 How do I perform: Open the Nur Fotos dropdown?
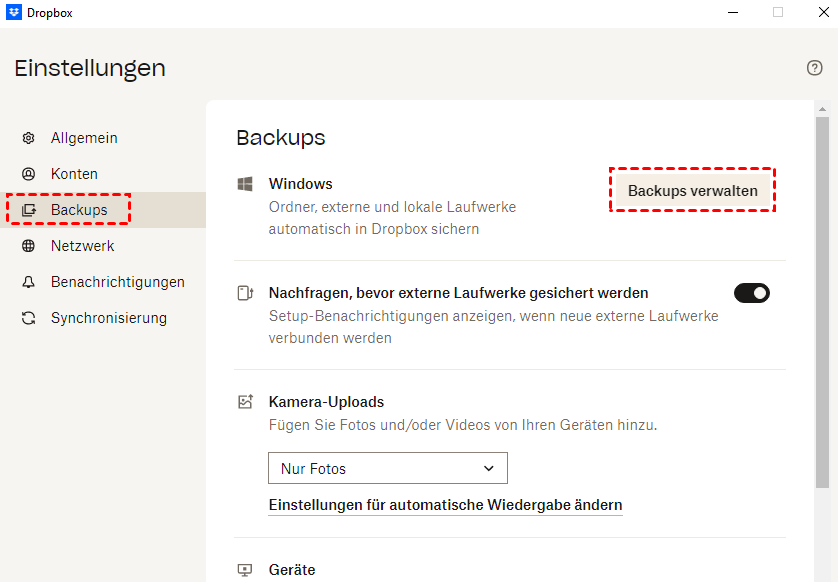pyautogui.click(x=388, y=468)
